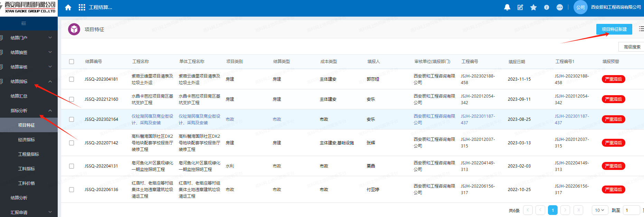Open the chat message bubble icon
The height and width of the screenshot is (217, 644).
coord(560,7)
